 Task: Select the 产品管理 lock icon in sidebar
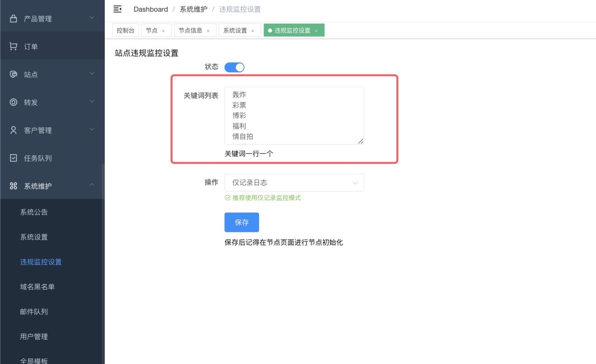coord(12,18)
